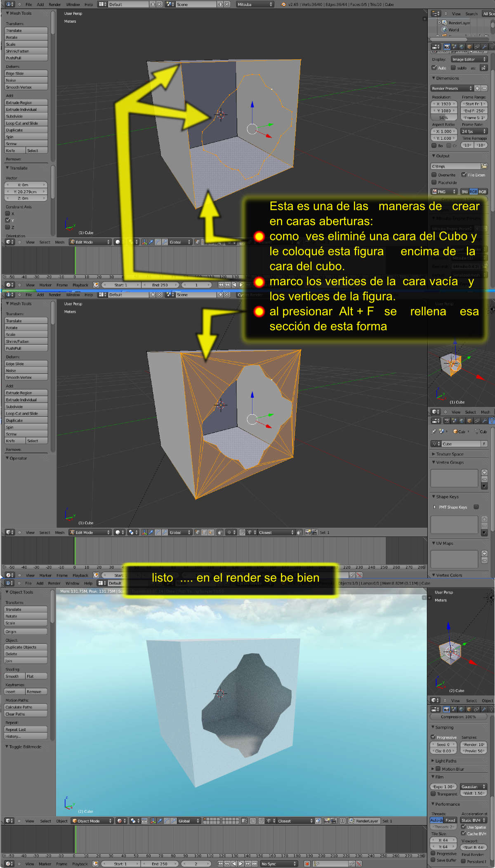Click Blender logo icon in Mitsuba info header
Screen dimensions: 495x868
pos(283,4)
